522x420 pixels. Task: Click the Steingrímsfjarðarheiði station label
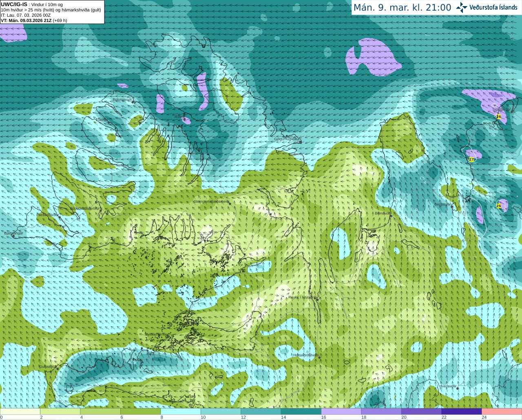(x=211, y=201)
